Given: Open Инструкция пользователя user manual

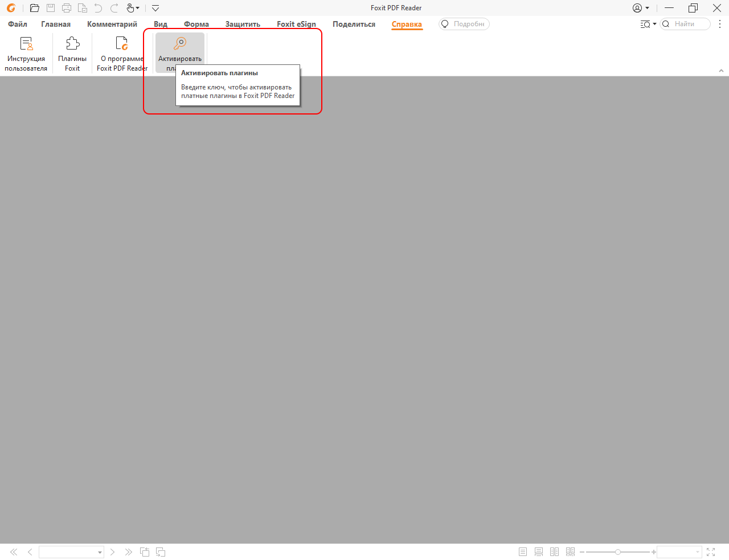Looking at the screenshot, I should pyautogui.click(x=26, y=54).
